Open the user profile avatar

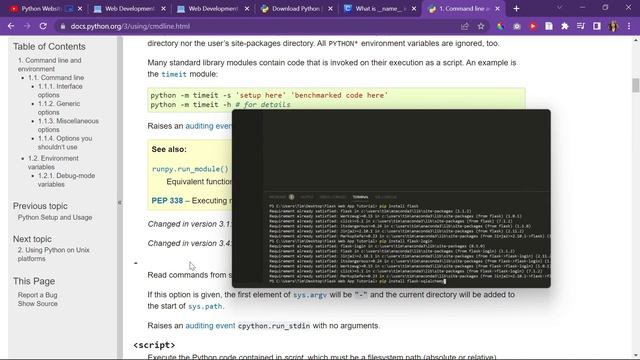pyautogui.click(x=613, y=26)
